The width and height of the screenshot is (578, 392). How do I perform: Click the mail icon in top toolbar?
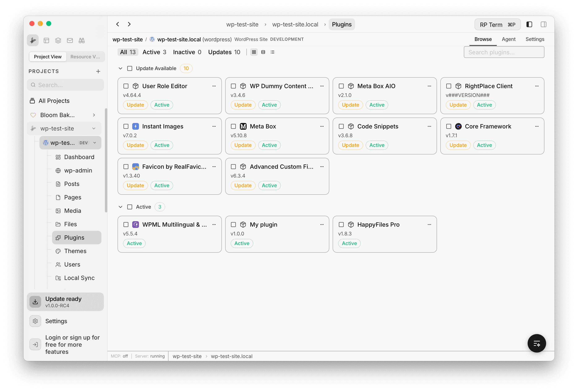(x=70, y=40)
